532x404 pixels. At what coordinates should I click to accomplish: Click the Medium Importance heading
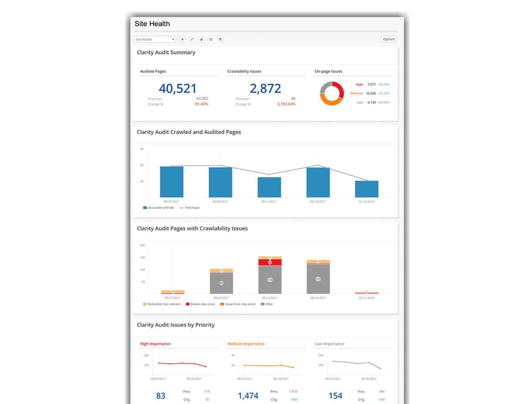246,344
